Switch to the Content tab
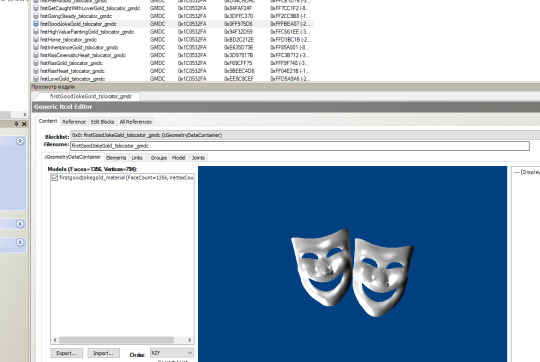540x362 pixels. 48,121
